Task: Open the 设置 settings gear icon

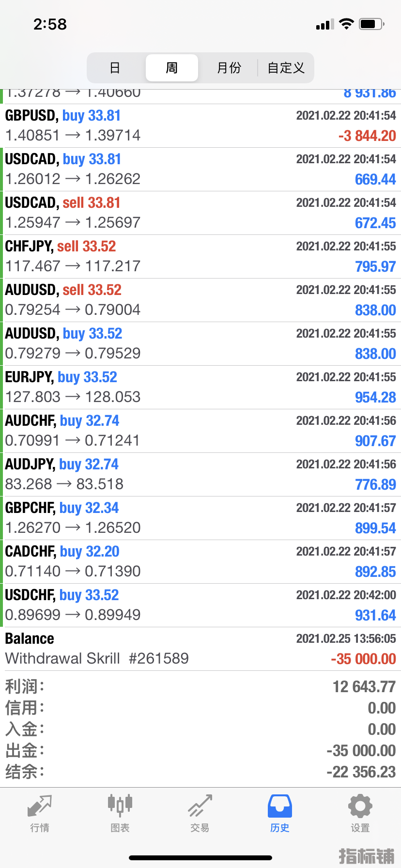Action: point(360,806)
